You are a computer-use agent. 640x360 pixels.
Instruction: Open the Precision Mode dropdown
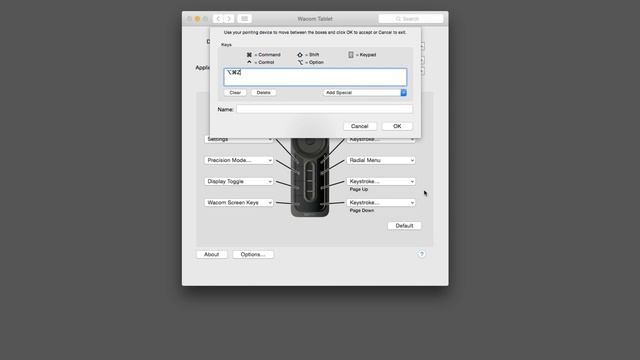tap(238, 160)
